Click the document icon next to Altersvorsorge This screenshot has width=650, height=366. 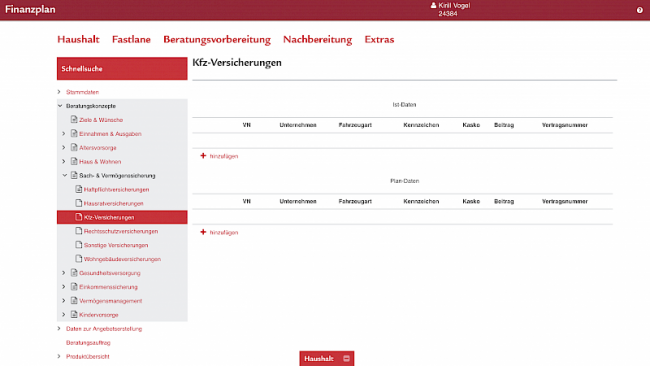click(74, 147)
